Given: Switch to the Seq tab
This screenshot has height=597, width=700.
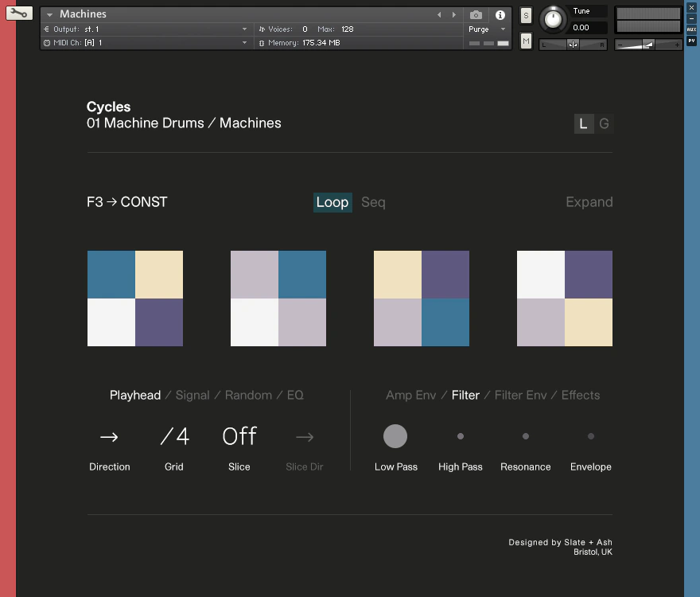Looking at the screenshot, I should 373,202.
